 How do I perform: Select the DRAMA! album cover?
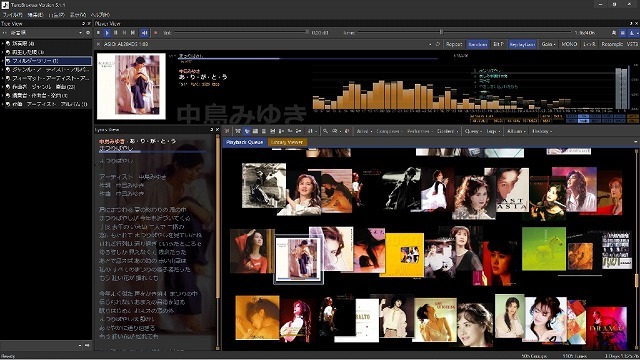pyautogui.click(x=607, y=328)
